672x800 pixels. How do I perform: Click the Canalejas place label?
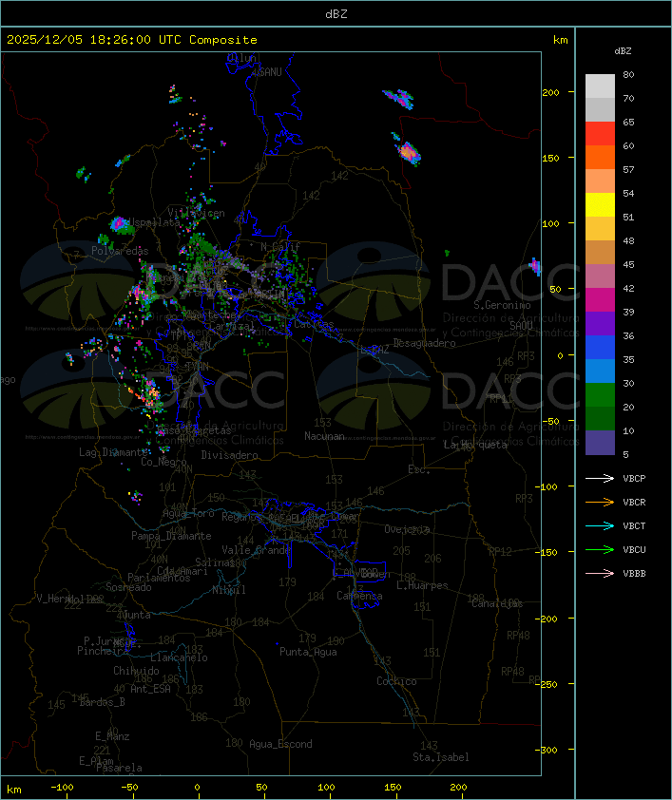pos(497,603)
